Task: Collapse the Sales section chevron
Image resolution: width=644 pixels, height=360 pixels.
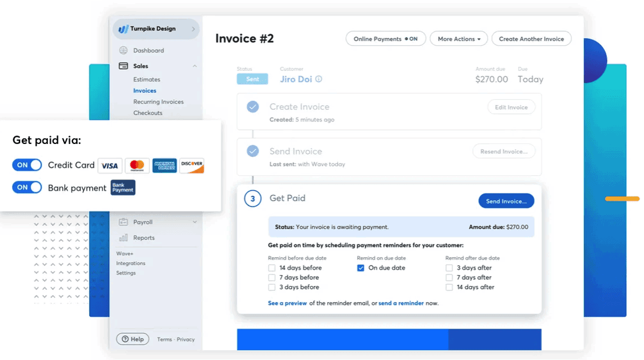Action: pyautogui.click(x=195, y=66)
